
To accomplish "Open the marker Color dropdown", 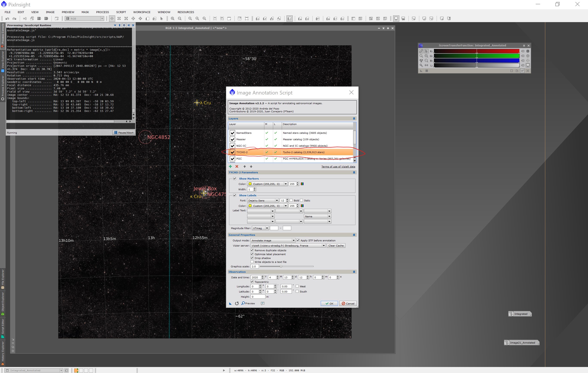I will click(267, 184).
